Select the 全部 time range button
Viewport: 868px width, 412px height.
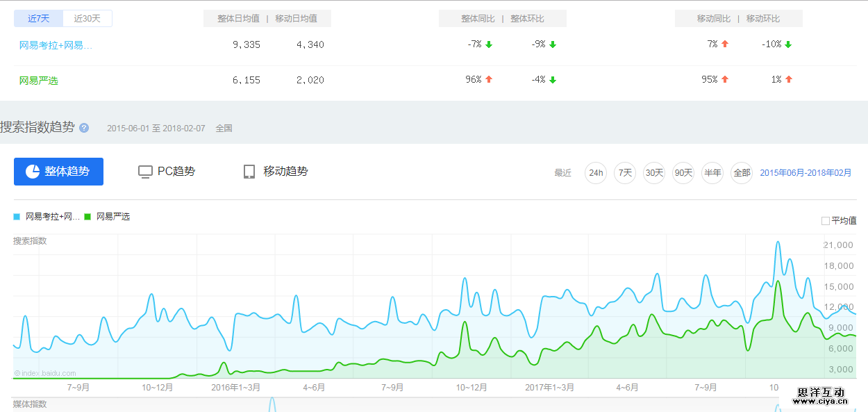742,173
